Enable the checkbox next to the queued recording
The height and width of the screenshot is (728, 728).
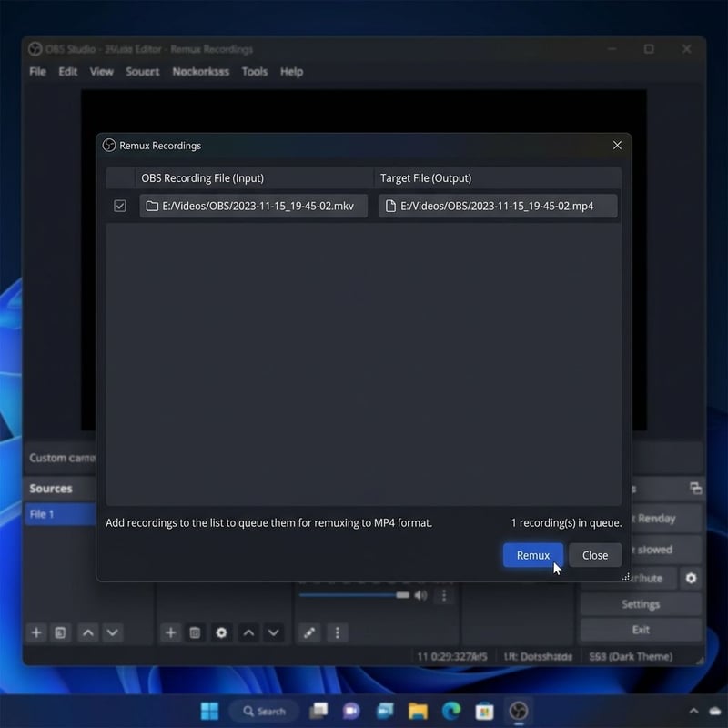tap(119, 206)
